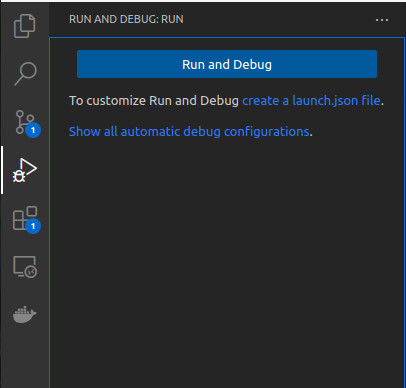The height and width of the screenshot is (388, 406).
Task: Open the Docker view
Action: [25, 314]
